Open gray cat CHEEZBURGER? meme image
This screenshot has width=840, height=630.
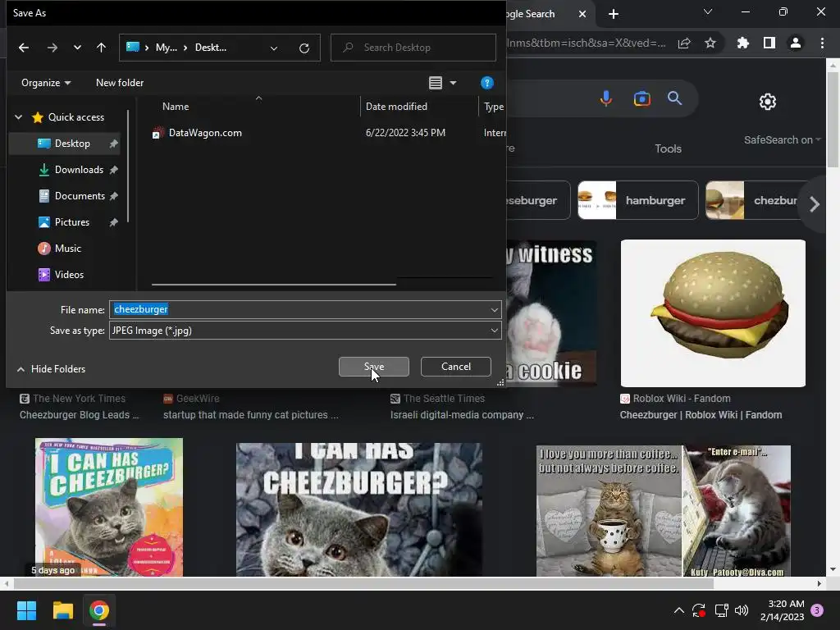click(x=359, y=510)
